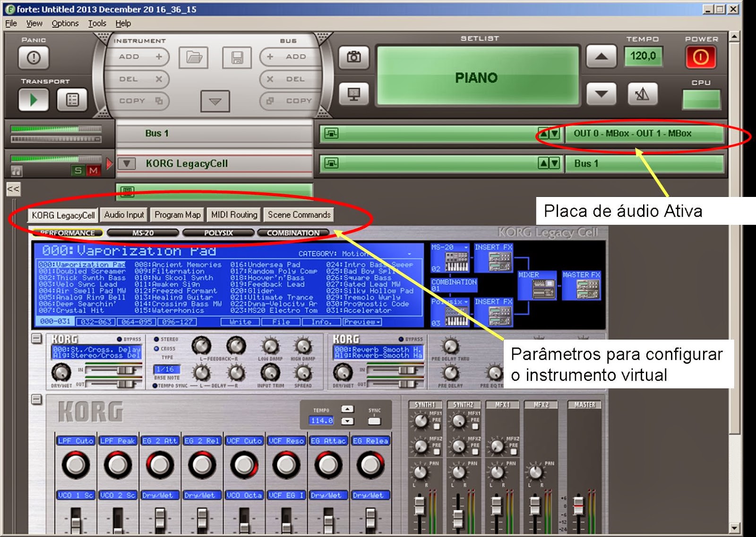Select the COMBINATION mode button
Screen dimensions: 756x537
coord(293,233)
